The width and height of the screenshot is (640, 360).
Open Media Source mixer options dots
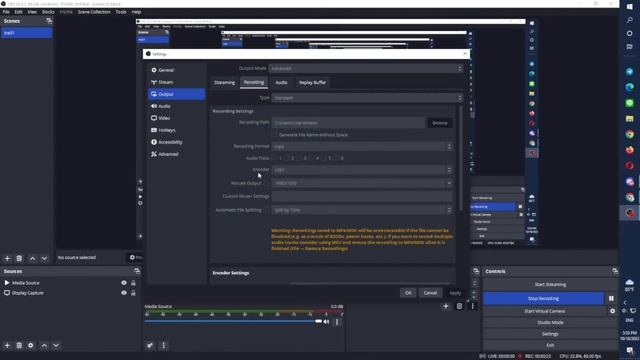[x=337, y=322]
